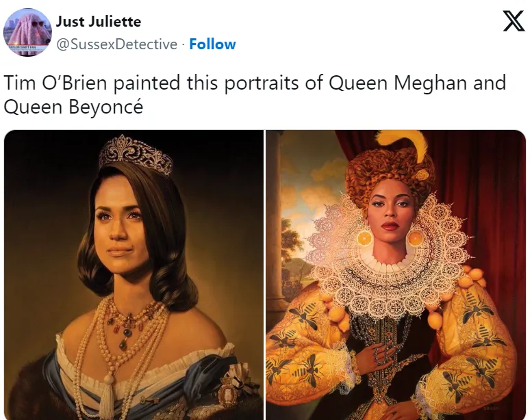
Task: Click the Just Juliette display name
Action: [99, 22]
